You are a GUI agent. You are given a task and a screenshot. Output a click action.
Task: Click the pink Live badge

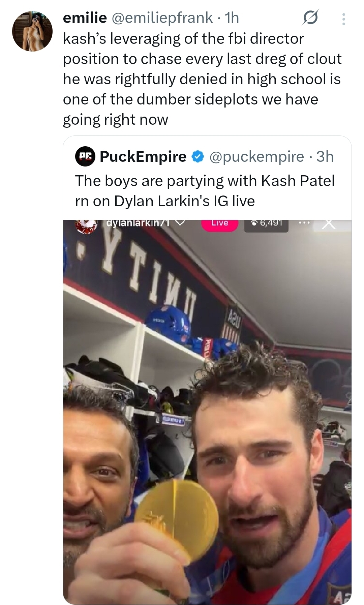click(x=220, y=223)
